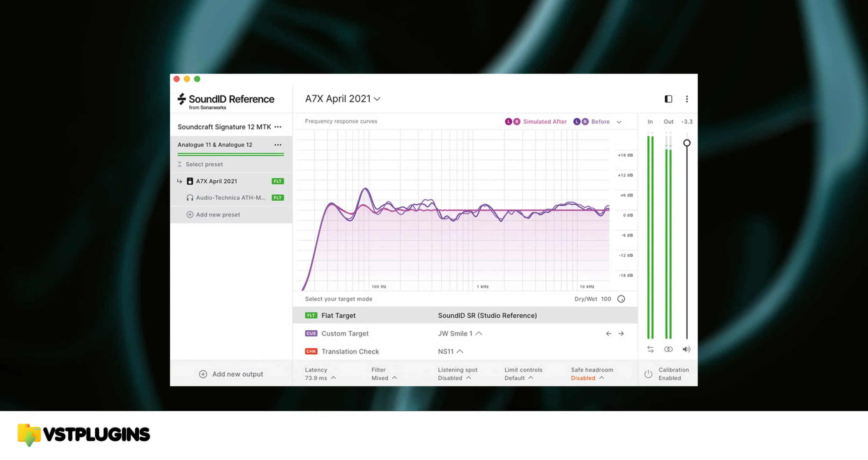Open the vertical three-dot menu
The width and height of the screenshot is (868, 460).
[687, 99]
